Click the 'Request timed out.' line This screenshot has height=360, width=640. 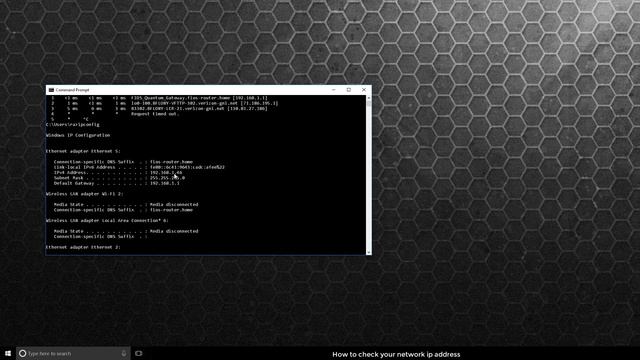coord(155,114)
